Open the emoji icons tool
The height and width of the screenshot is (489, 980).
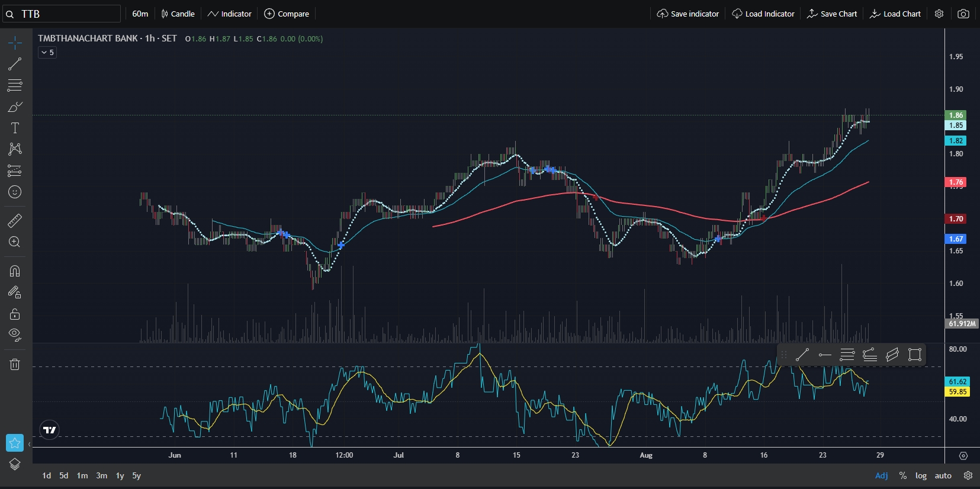click(x=15, y=192)
